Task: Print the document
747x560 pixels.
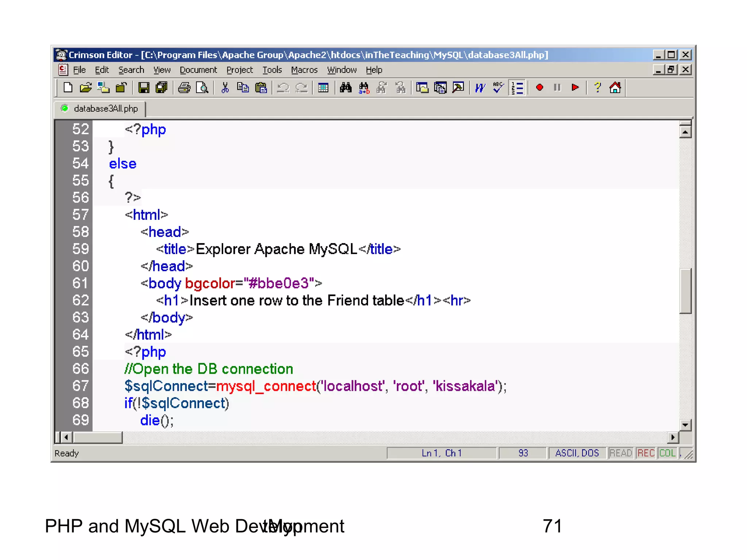Action: [x=184, y=88]
